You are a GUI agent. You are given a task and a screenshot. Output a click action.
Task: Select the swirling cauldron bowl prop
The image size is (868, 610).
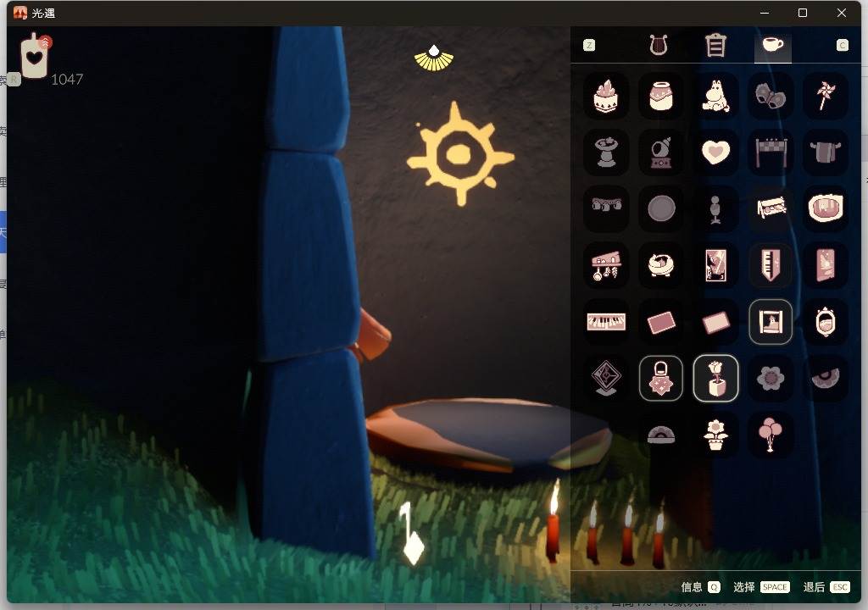(661, 264)
